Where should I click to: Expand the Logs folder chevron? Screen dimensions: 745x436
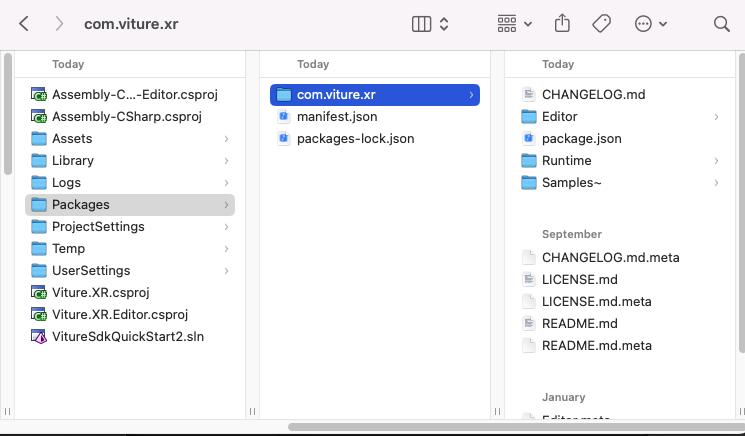pyautogui.click(x=226, y=182)
